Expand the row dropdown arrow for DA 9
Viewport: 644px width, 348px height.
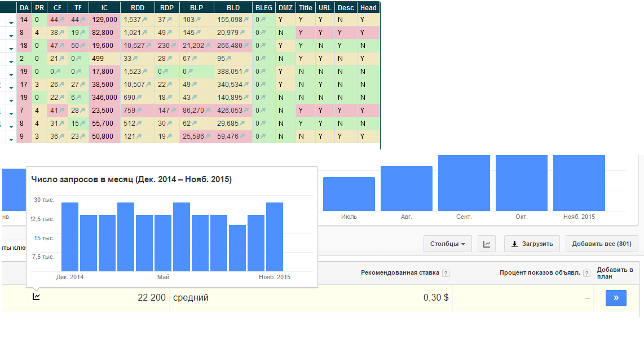(x=11, y=139)
